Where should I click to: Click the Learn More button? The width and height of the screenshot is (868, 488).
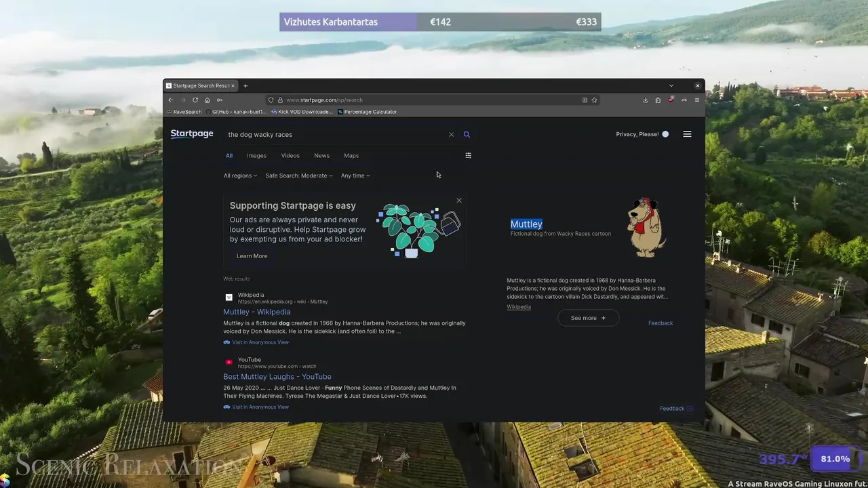coord(252,256)
